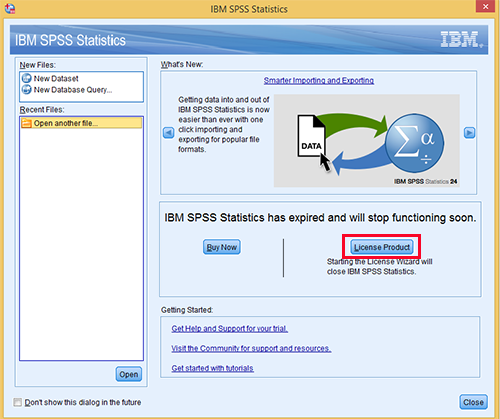Click the What's New label
The image size is (500, 419).
point(182,64)
